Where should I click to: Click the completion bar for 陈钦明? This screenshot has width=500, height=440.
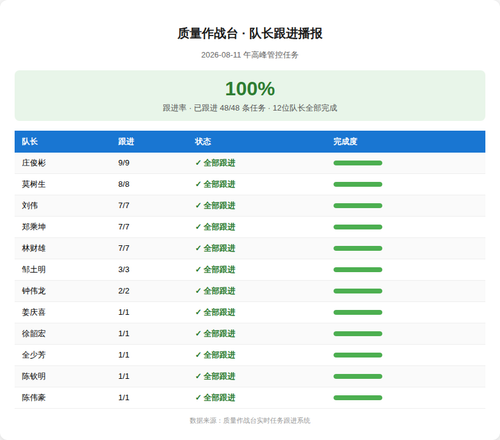click(358, 376)
